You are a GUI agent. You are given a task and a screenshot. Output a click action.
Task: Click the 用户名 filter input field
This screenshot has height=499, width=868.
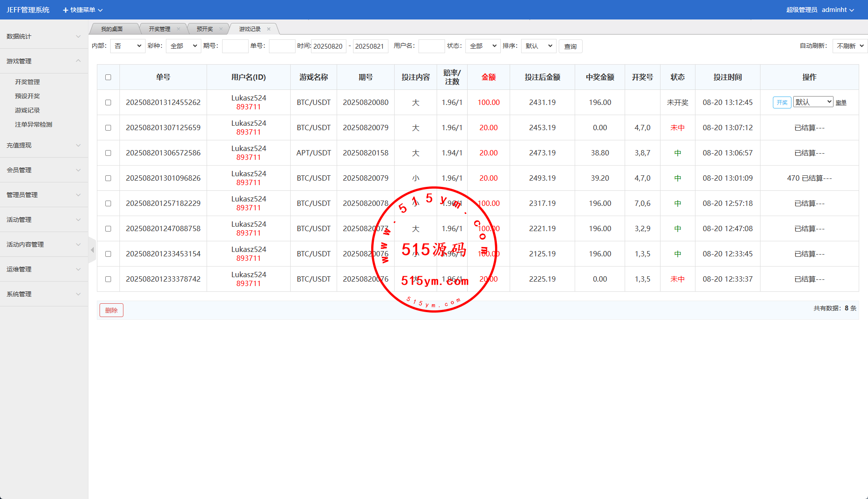pyautogui.click(x=431, y=46)
